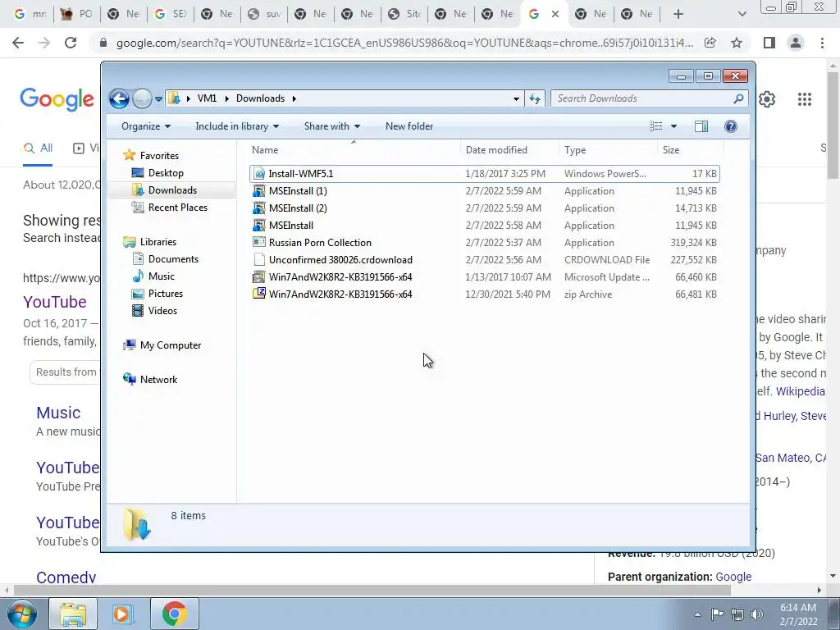Open the Share with menu
840x630 pixels.
pyautogui.click(x=331, y=126)
